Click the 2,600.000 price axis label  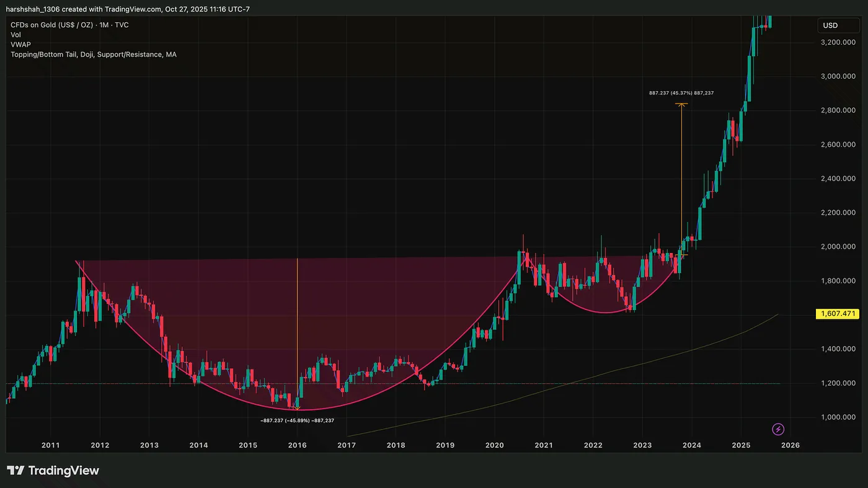(x=838, y=144)
